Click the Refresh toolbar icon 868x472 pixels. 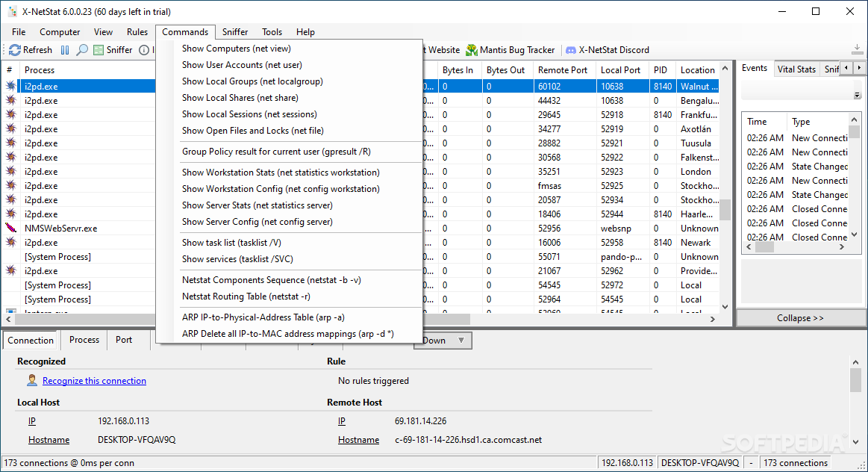[x=15, y=50]
